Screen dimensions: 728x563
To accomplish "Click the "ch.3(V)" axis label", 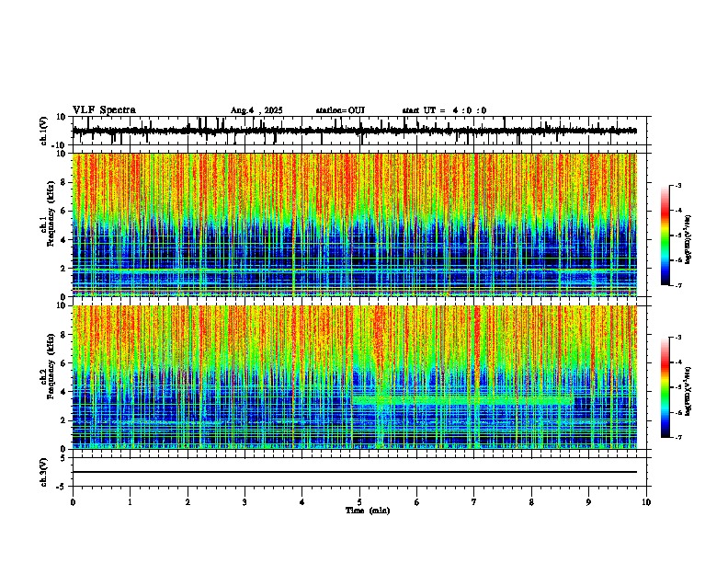I will click(44, 472).
